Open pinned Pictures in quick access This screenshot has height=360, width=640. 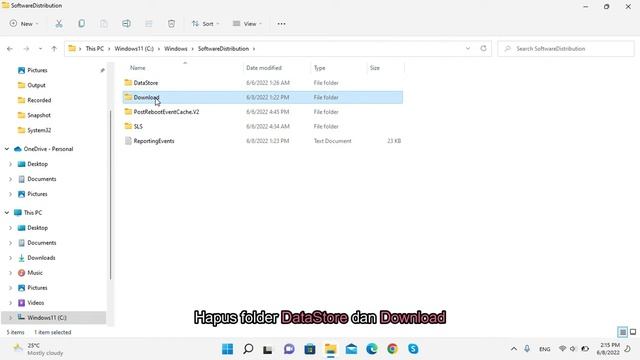37,70
